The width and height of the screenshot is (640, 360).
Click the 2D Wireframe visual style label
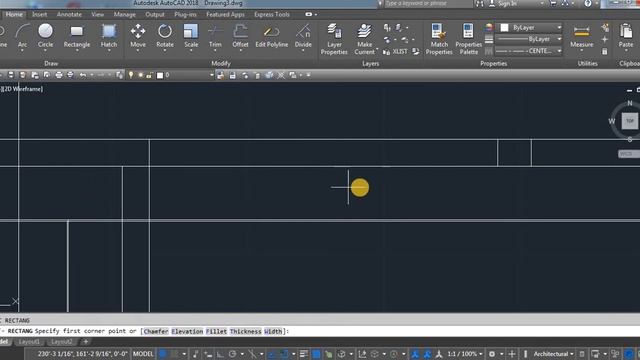click(22, 89)
